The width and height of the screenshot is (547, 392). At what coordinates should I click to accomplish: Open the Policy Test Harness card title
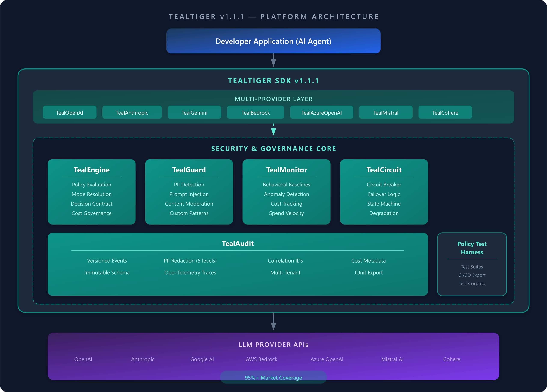pos(472,248)
